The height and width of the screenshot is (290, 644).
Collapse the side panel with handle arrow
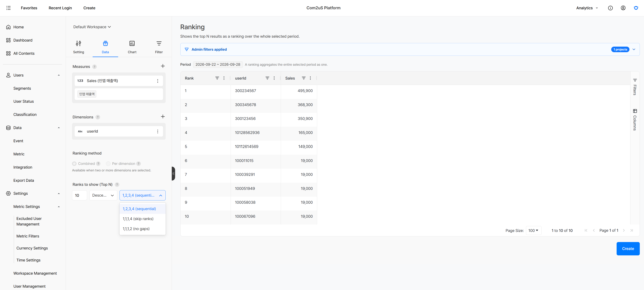pyautogui.click(x=173, y=174)
